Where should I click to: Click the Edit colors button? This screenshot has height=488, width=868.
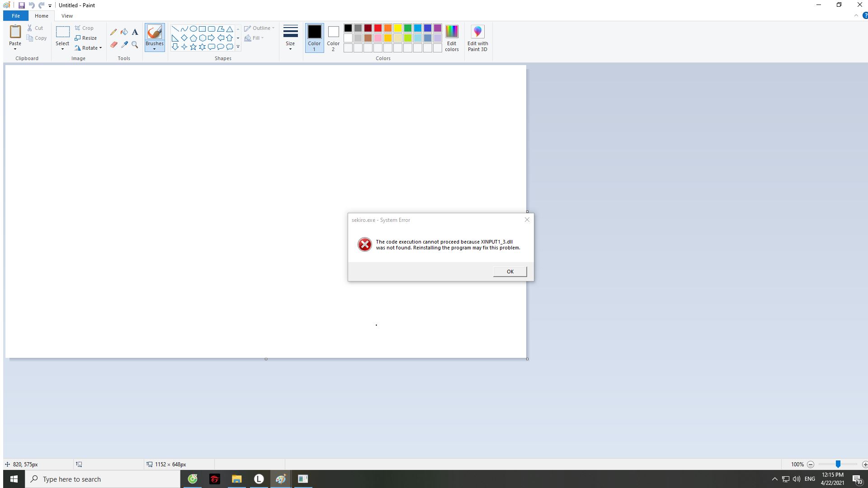coord(452,37)
